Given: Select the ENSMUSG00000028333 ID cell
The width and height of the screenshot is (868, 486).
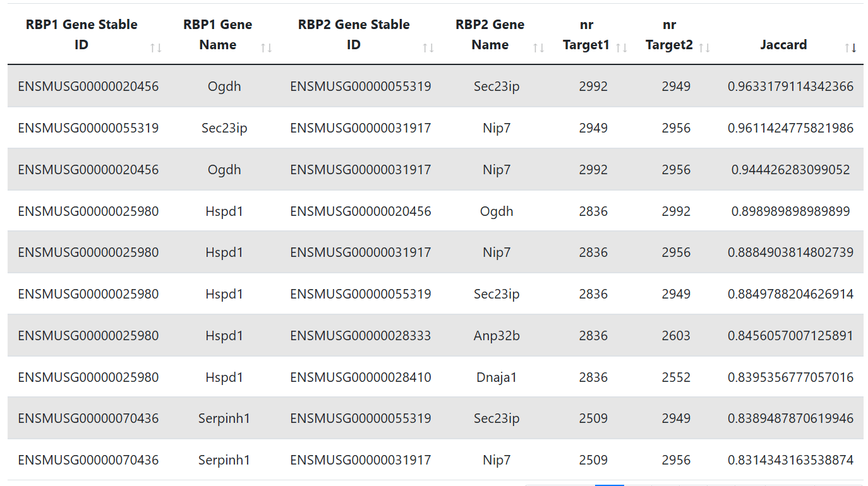Looking at the screenshot, I should pyautogui.click(x=361, y=336).
